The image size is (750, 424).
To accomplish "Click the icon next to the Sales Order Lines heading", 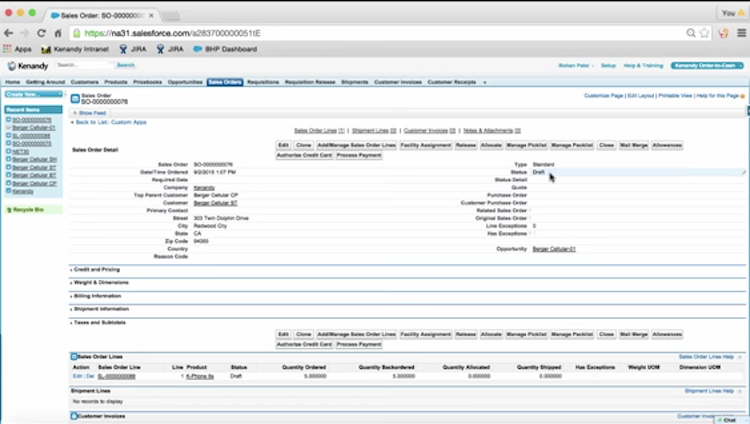I will 74,357.
